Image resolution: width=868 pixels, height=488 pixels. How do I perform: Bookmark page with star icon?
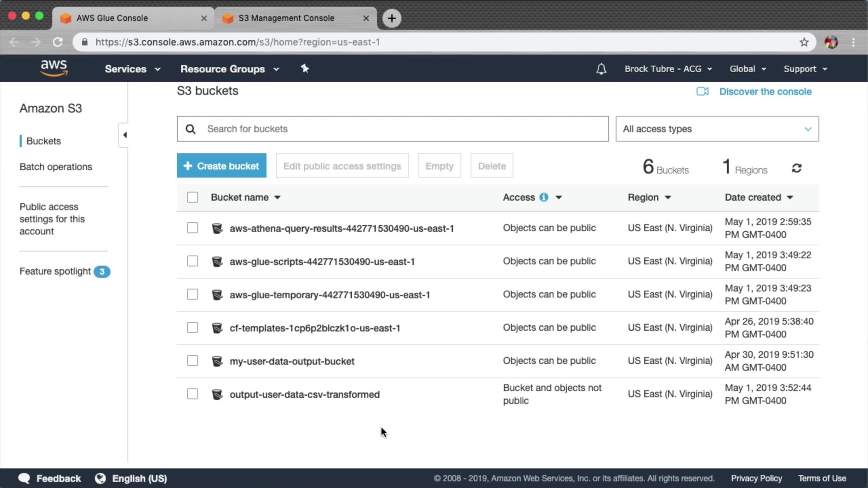click(804, 42)
